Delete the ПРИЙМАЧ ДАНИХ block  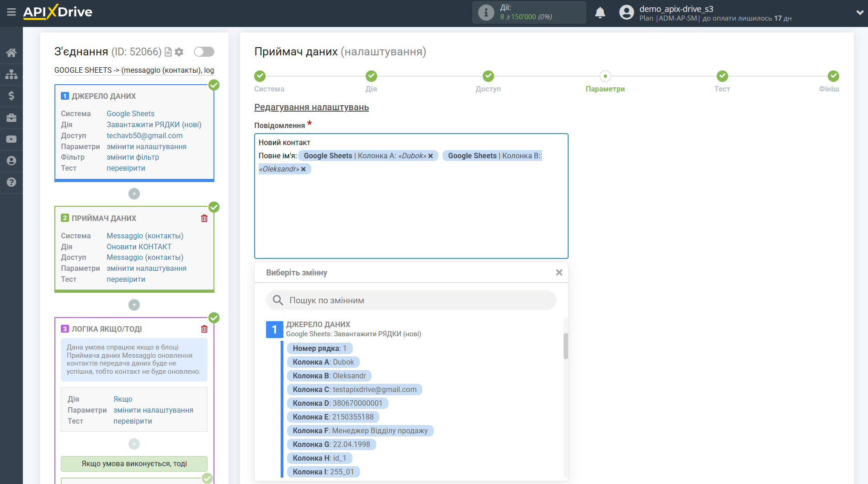(204, 218)
